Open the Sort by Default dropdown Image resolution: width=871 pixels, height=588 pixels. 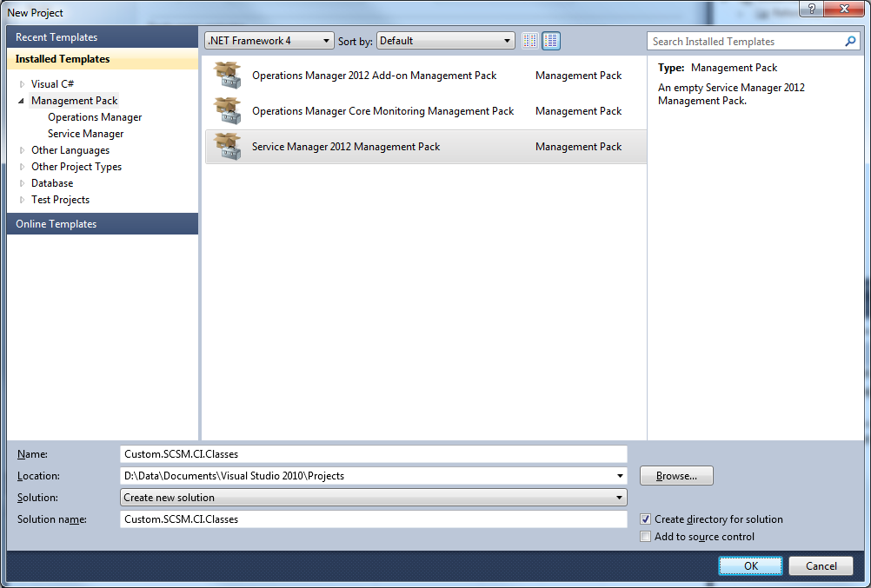tap(446, 41)
